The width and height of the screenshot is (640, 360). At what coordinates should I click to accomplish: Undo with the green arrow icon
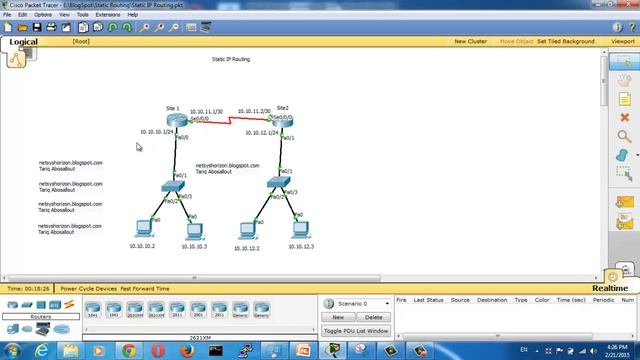[x=113, y=27]
